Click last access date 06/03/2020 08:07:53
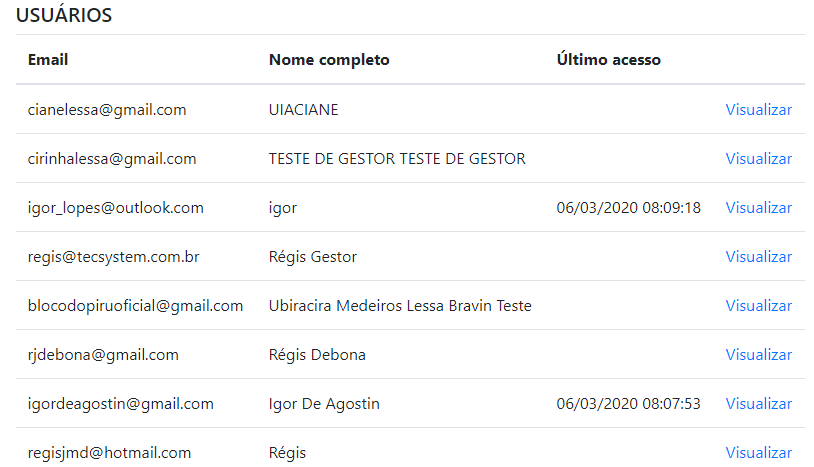Screen dimensions: 814x467 (x=628, y=404)
